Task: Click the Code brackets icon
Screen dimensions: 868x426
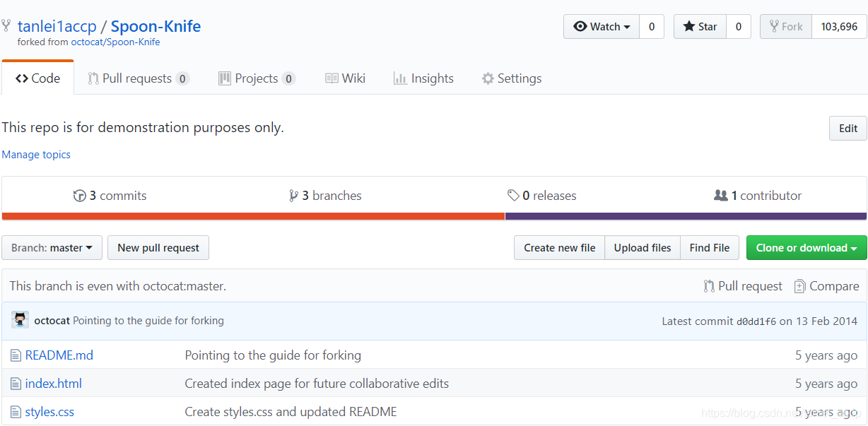Action: click(x=22, y=78)
